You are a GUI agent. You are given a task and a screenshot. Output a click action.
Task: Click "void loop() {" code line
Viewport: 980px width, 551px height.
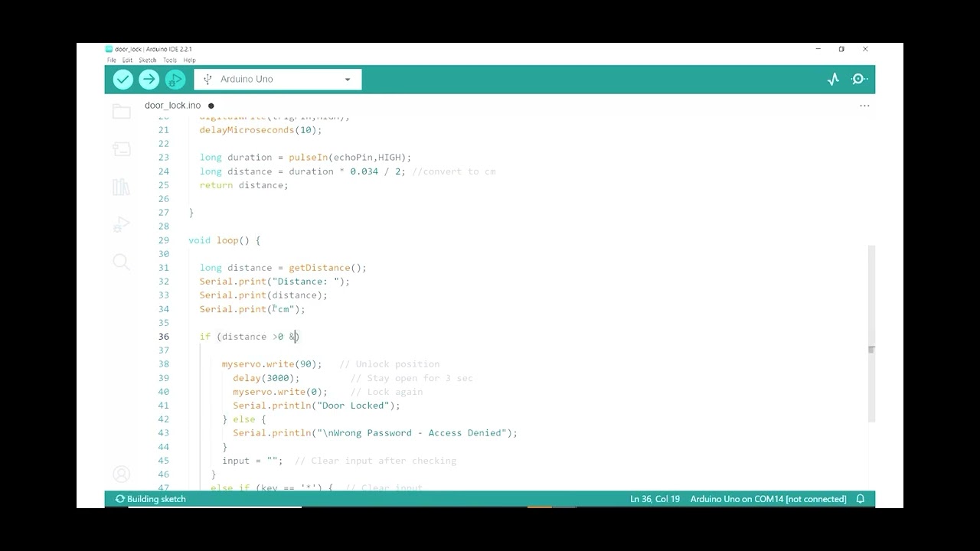pos(224,240)
